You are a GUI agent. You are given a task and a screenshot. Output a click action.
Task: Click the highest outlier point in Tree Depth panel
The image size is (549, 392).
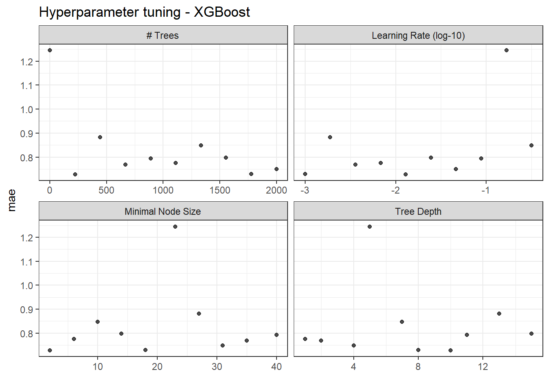(x=370, y=227)
